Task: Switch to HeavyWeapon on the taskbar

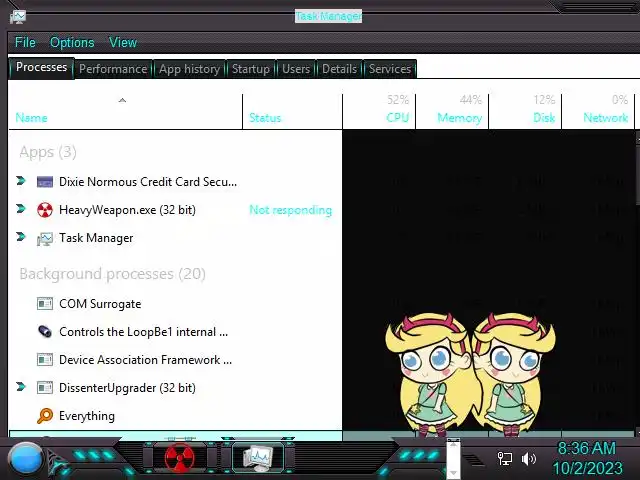Action: [180, 457]
